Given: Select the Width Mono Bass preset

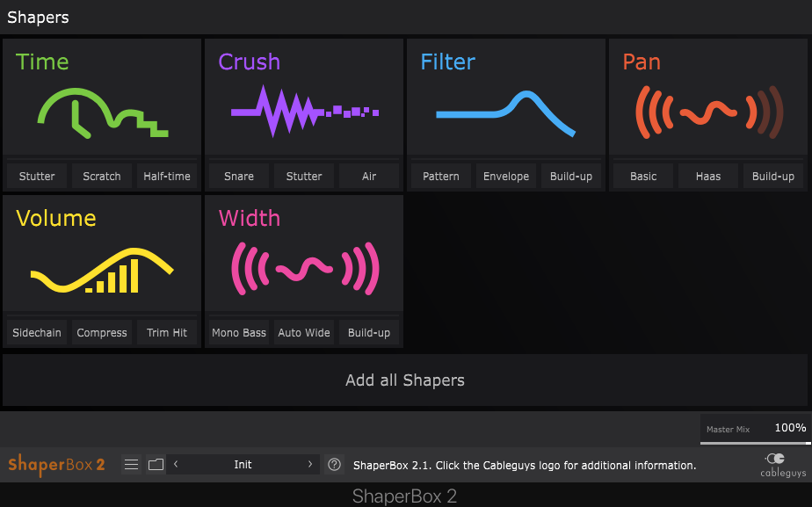Looking at the screenshot, I should [239, 332].
